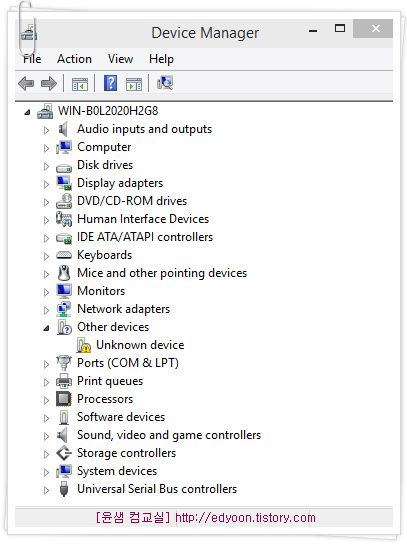Expand the Monitors category
Screen dimensions: 407x545
pos(46,292)
